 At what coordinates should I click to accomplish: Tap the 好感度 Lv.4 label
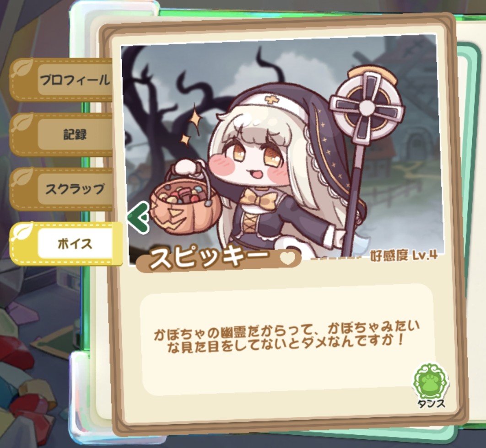pyautogui.click(x=404, y=256)
